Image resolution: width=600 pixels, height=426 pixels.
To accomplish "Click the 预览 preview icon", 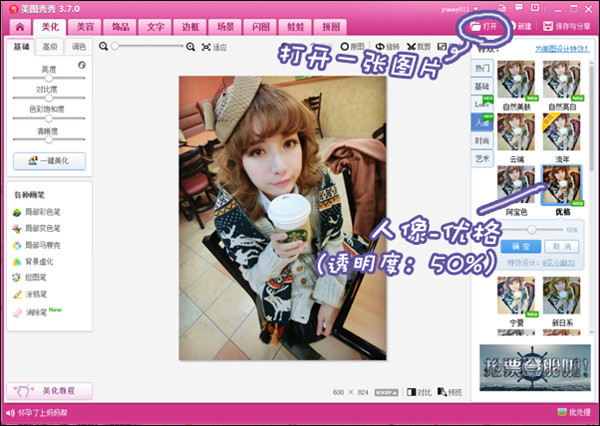I will 442,392.
